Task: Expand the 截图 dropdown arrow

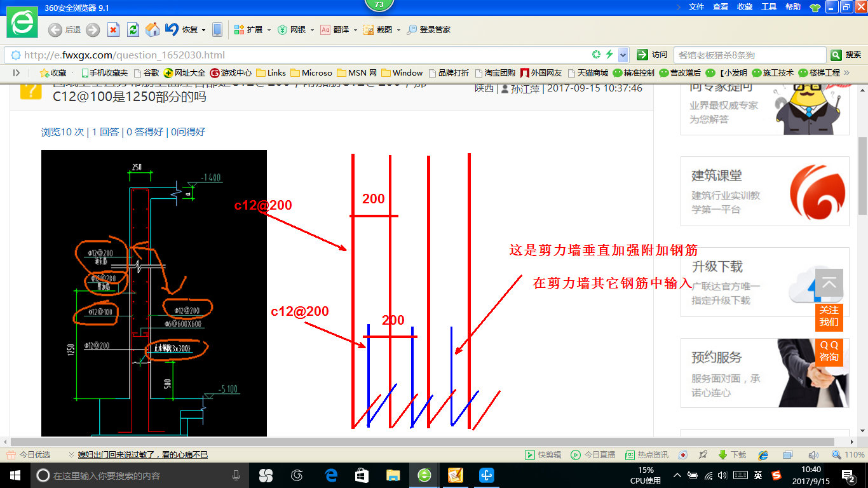Action: tap(398, 30)
